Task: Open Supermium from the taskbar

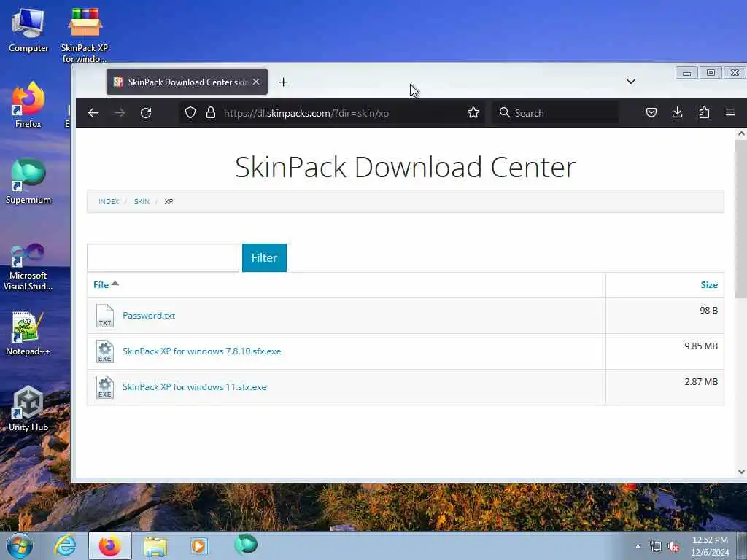Action: pyautogui.click(x=246, y=545)
